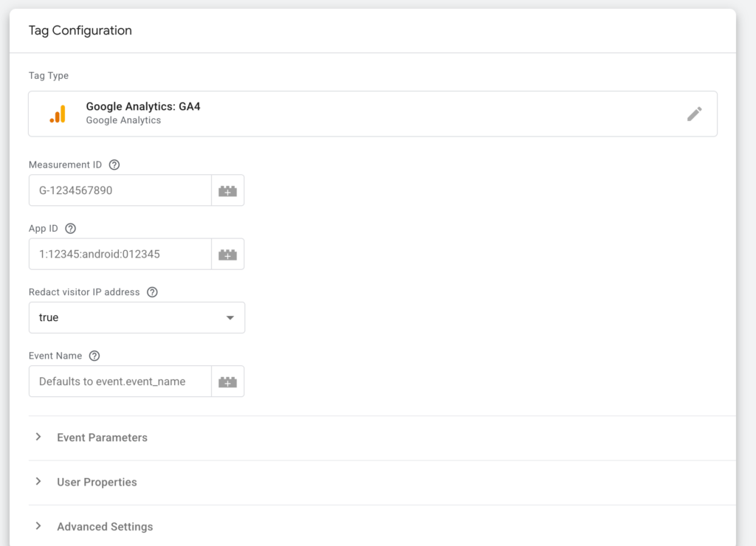
Task: Expand the User Properties section
Action: 382,483
